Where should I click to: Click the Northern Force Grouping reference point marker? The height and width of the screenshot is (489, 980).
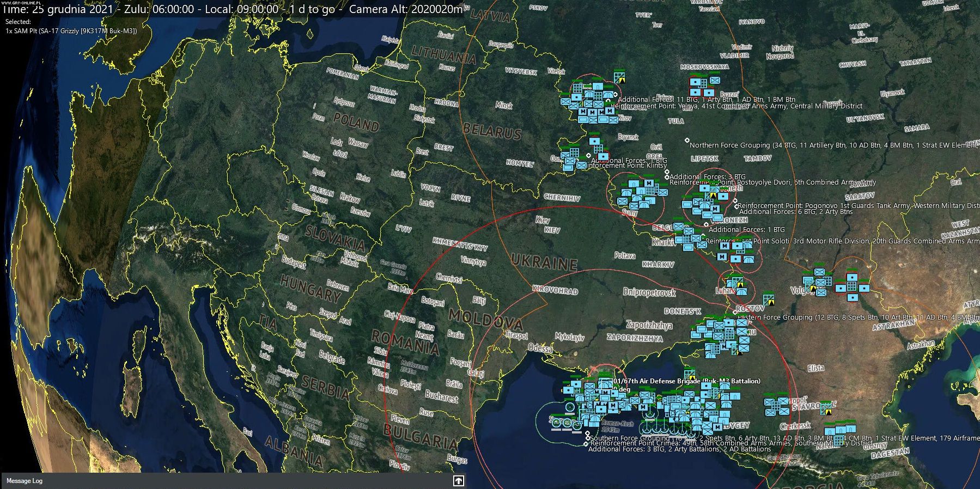coord(687,140)
